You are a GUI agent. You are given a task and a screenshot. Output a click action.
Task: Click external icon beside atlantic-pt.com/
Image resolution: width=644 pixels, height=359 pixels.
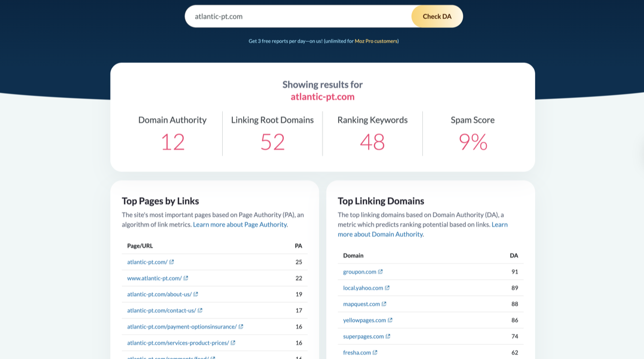(x=172, y=262)
